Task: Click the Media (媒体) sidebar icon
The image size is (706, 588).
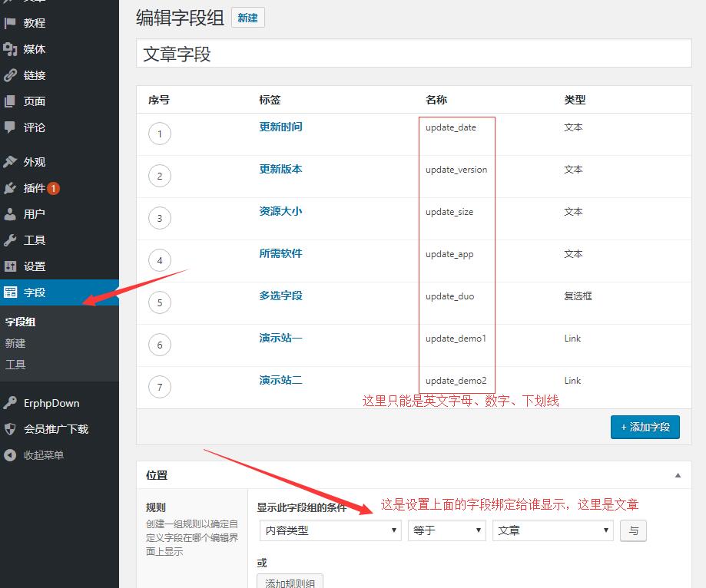Action: 10,49
